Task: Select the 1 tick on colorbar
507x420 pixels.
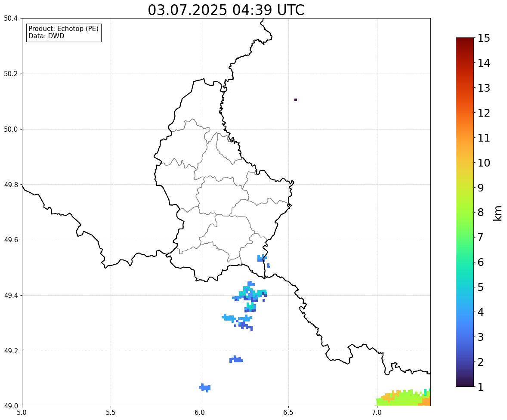Action: point(481,387)
